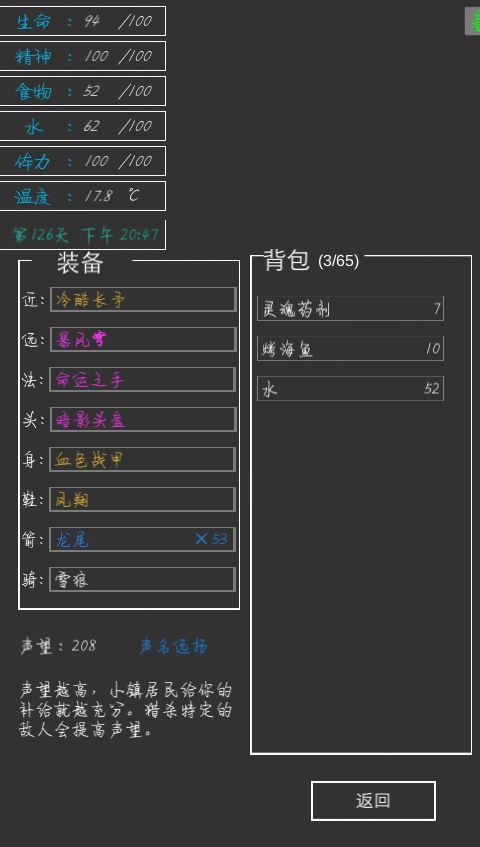Select the 暴风雪 ranged weapon slot
This screenshot has height=847, width=480.
tap(143, 339)
